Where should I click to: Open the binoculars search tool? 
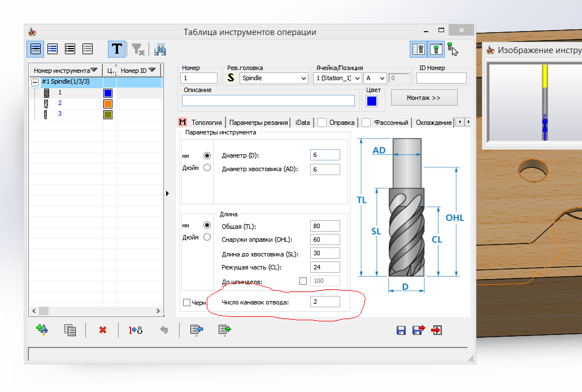click(160, 49)
